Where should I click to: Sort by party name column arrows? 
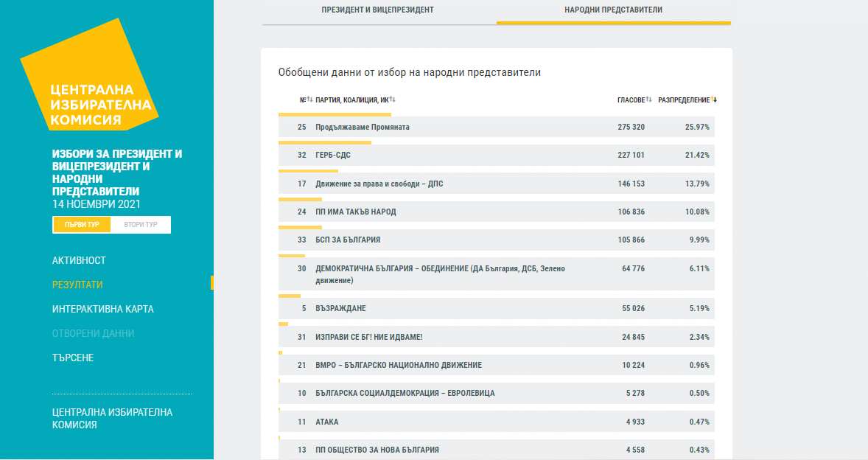click(x=393, y=100)
